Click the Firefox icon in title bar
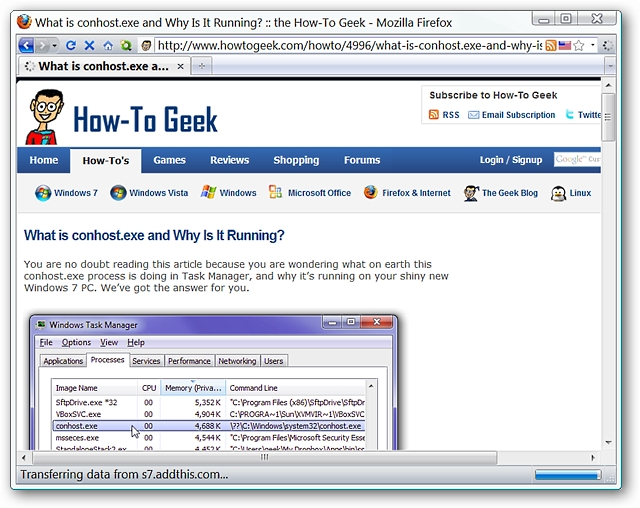Image resolution: width=640 pixels, height=508 pixels. coord(24,22)
